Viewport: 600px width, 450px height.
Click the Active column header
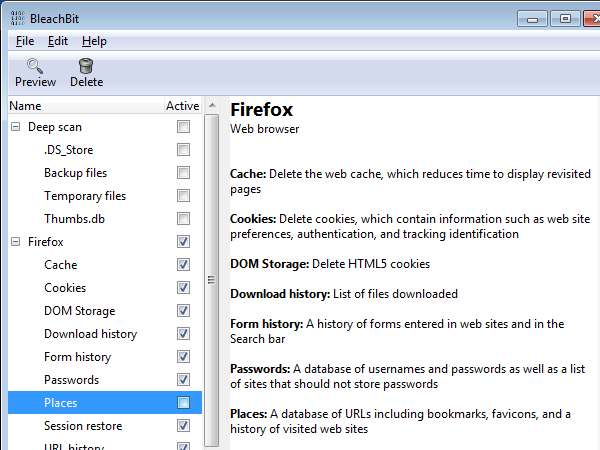183,106
